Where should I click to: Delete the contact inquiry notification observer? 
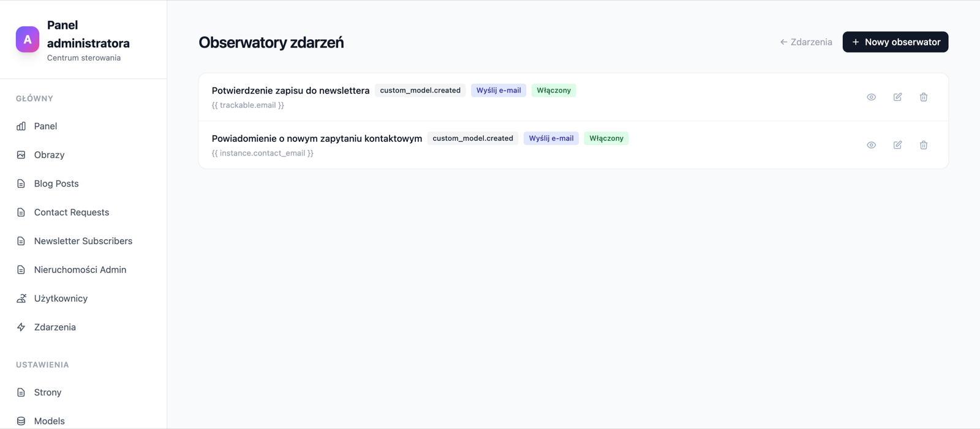(924, 145)
